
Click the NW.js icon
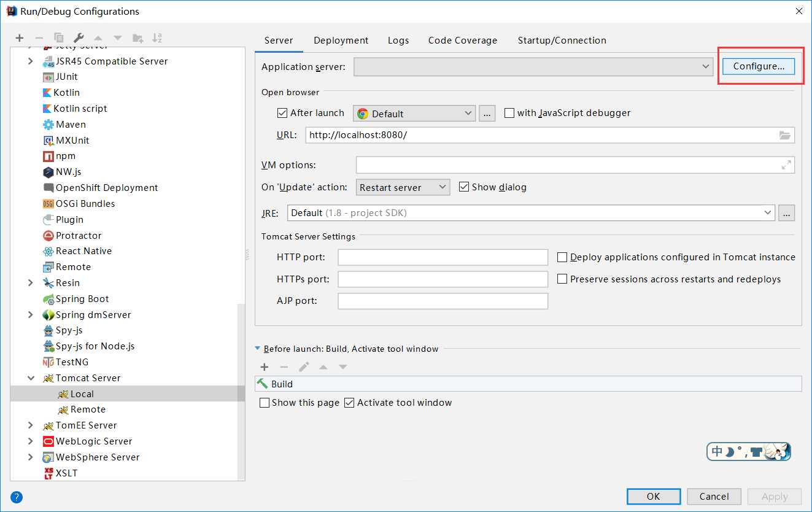48,172
